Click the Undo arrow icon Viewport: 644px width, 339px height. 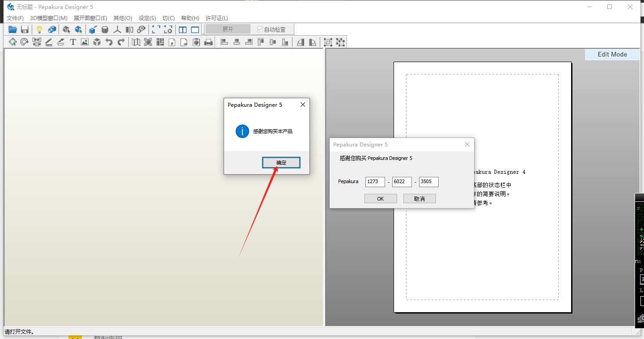(109, 42)
